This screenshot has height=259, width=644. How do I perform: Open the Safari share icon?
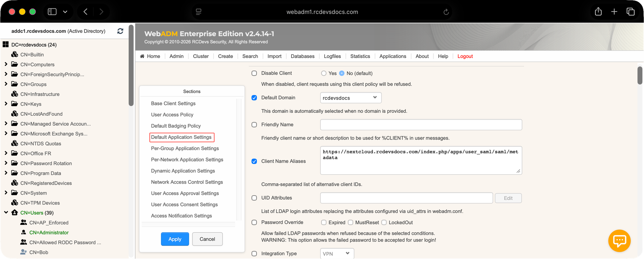598,12
